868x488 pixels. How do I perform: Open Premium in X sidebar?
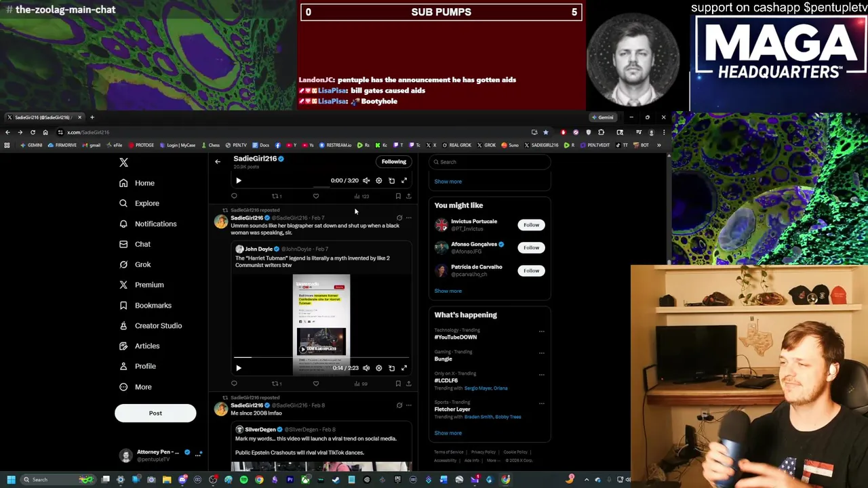[x=142, y=285]
